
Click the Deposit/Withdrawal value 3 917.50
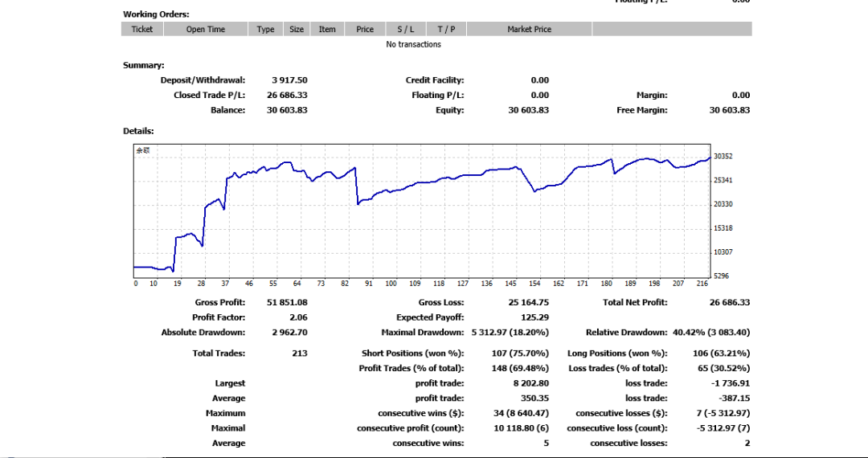coord(289,80)
